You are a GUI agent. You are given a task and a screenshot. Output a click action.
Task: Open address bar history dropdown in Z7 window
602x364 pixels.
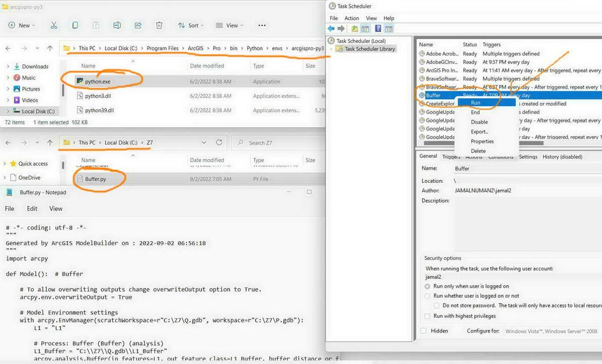(x=204, y=142)
